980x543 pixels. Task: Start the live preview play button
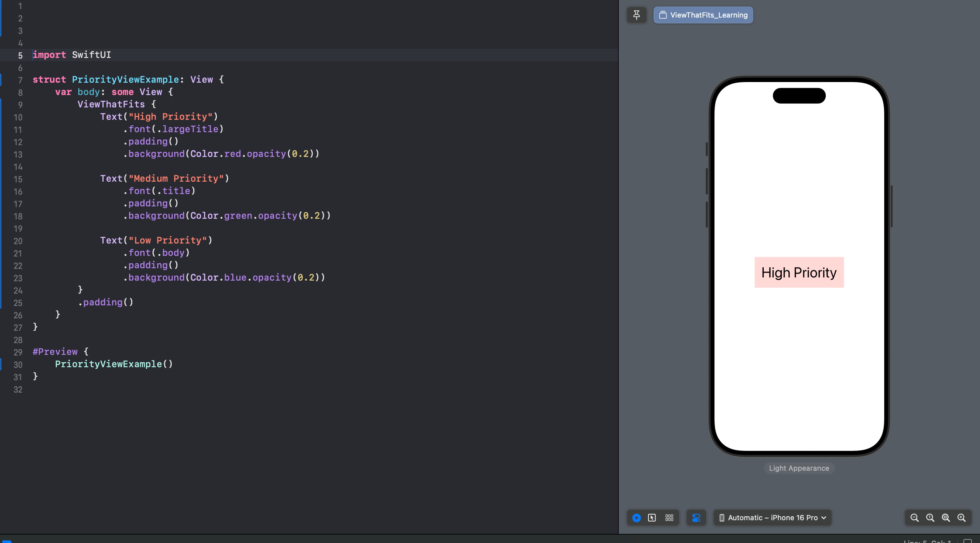(637, 518)
